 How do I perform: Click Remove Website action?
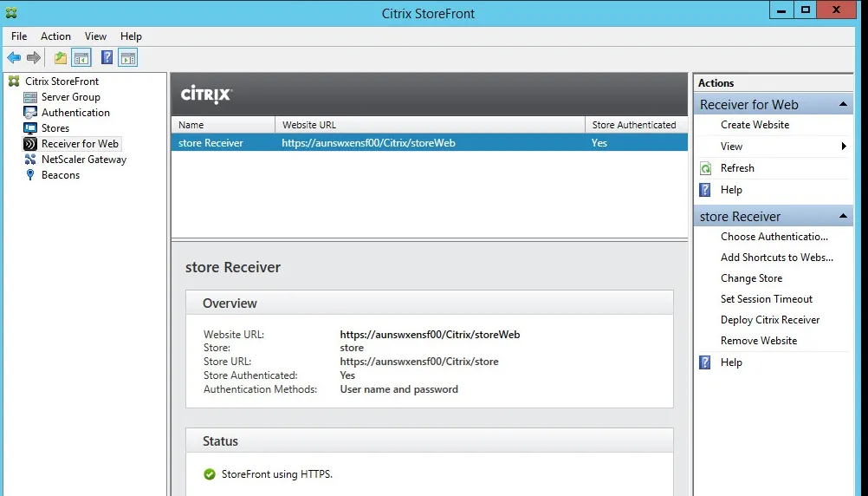759,341
